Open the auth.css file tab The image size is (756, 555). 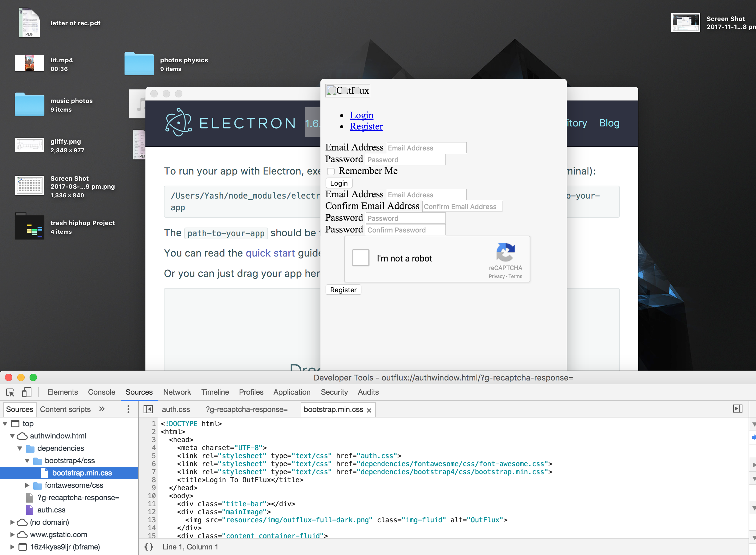pos(176,409)
